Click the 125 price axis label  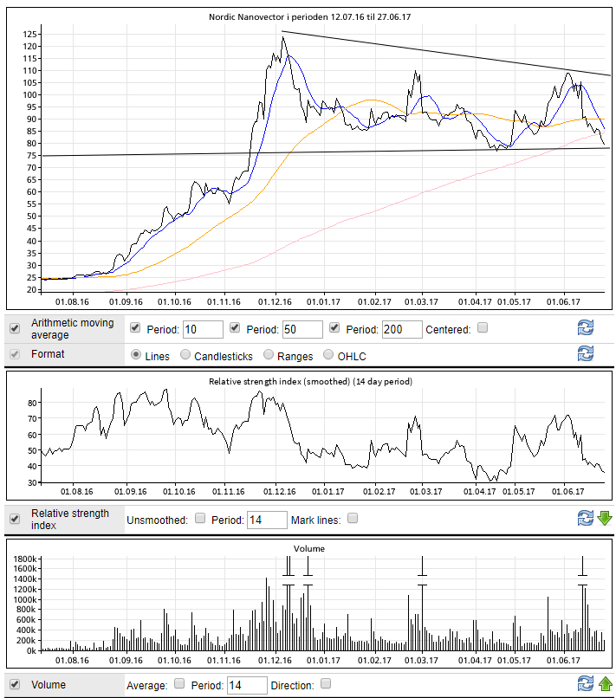pyautogui.click(x=29, y=35)
